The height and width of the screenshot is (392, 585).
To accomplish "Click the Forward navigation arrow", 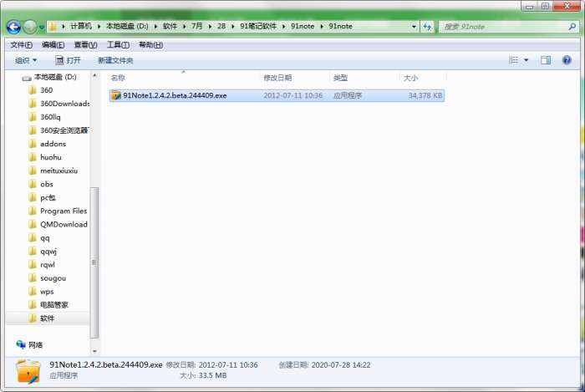I will 30,27.
